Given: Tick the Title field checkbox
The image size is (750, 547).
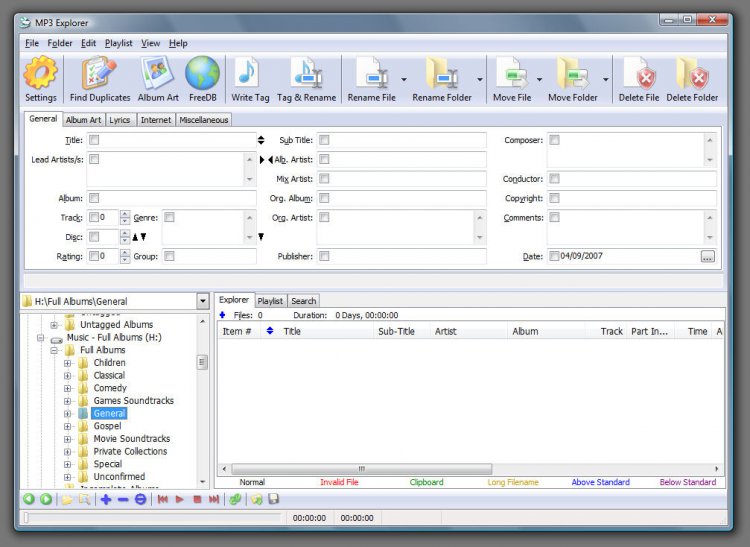Looking at the screenshot, I should click(94, 140).
